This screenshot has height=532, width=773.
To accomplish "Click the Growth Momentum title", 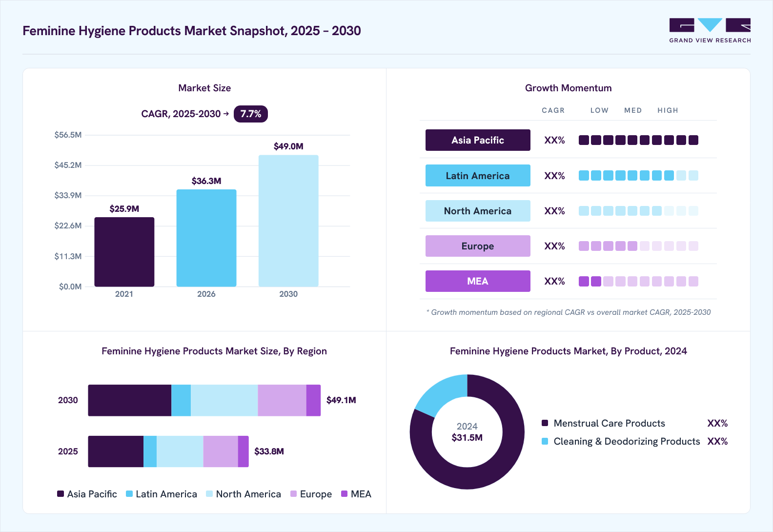I will click(569, 88).
